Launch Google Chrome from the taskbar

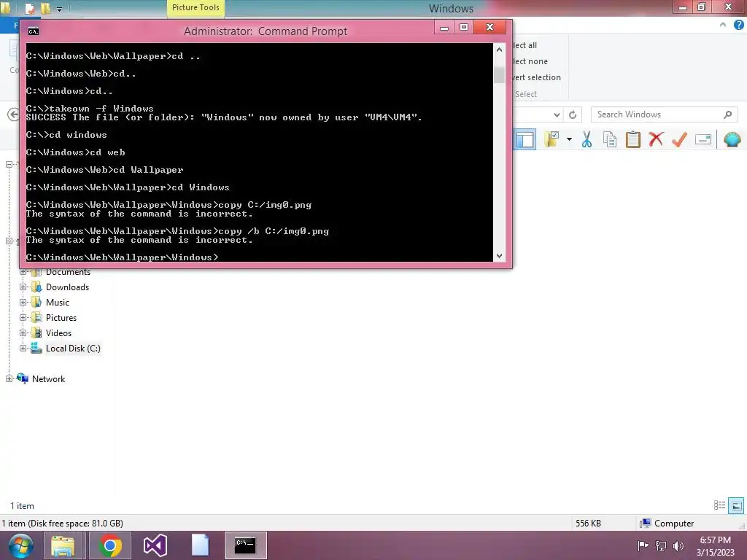(x=109, y=545)
